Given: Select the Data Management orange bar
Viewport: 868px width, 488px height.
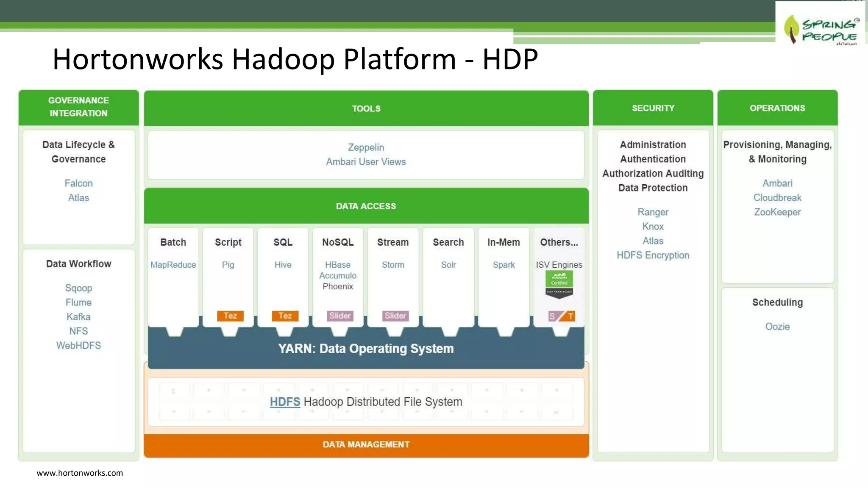Looking at the screenshot, I should tap(366, 445).
